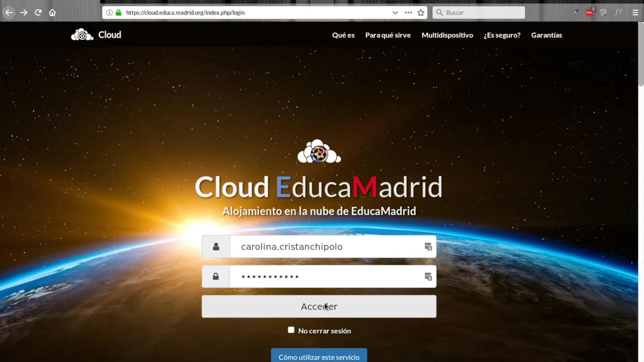Open the Firefox hamburger menu
This screenshot has height=362, width=644.
(635, 13)
